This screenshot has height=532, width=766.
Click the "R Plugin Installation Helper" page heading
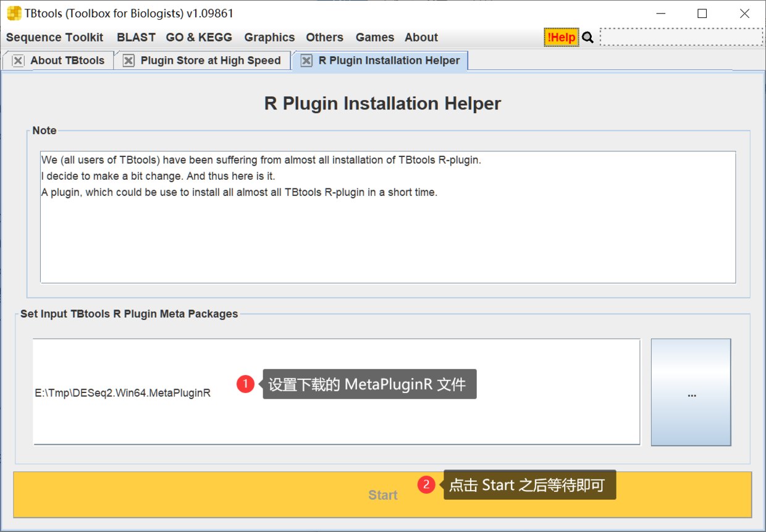point(382,103)
